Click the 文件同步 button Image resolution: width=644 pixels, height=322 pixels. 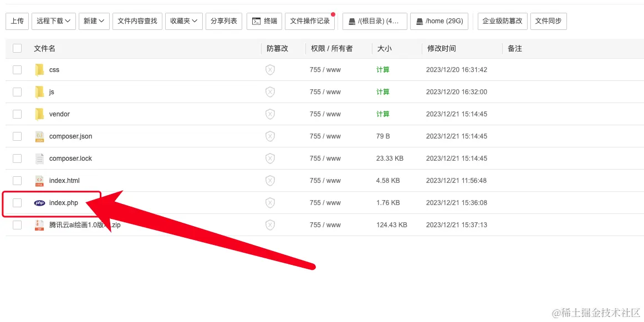point(549,21)
